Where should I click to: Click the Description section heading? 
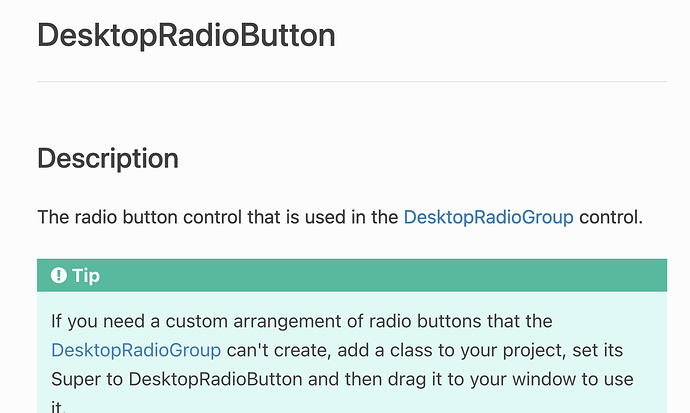click(108, 158)
